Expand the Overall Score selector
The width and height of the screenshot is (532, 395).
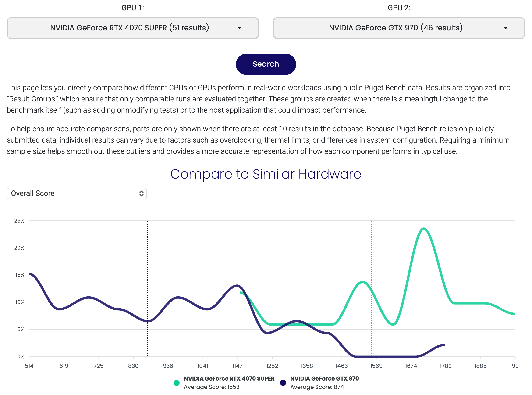77,194
